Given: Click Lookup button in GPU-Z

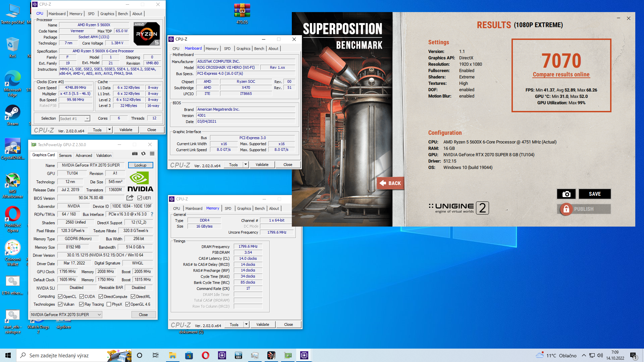Looking at the screenshot, I should click(140, 165).
